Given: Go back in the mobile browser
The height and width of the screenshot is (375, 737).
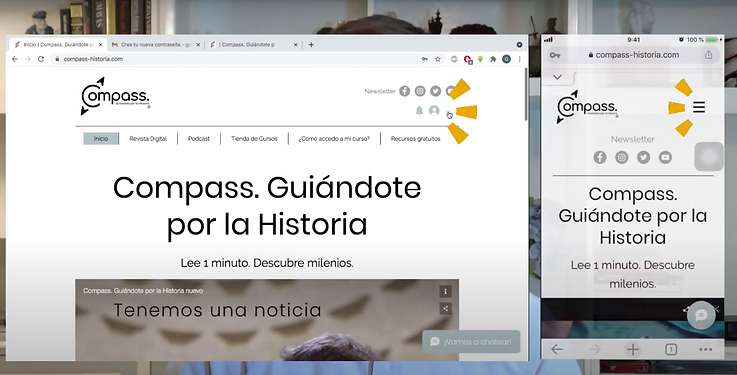Looking at the screenshot, I should [x=557, y=349].
